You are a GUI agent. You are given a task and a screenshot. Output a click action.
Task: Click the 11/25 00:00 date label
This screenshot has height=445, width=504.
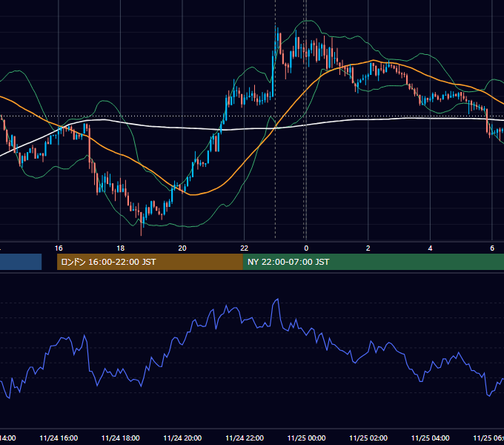(306, 438)
